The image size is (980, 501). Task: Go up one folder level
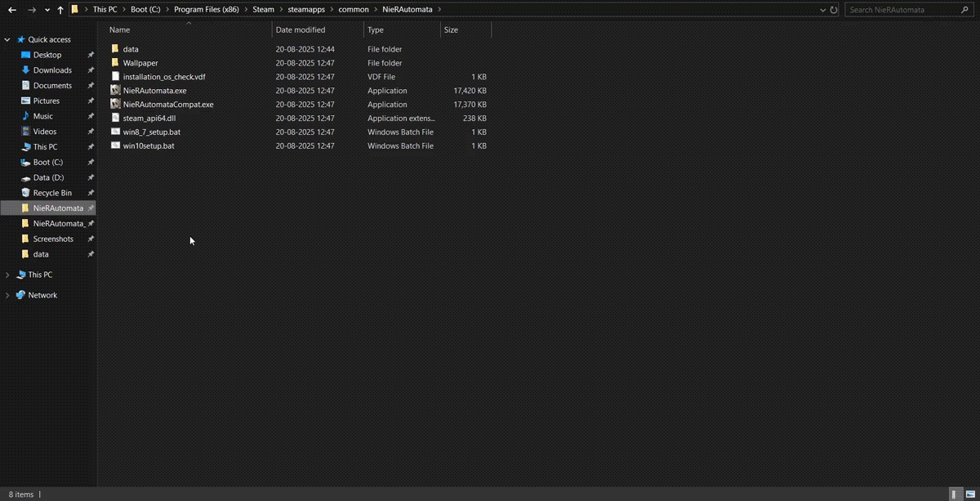60,10
